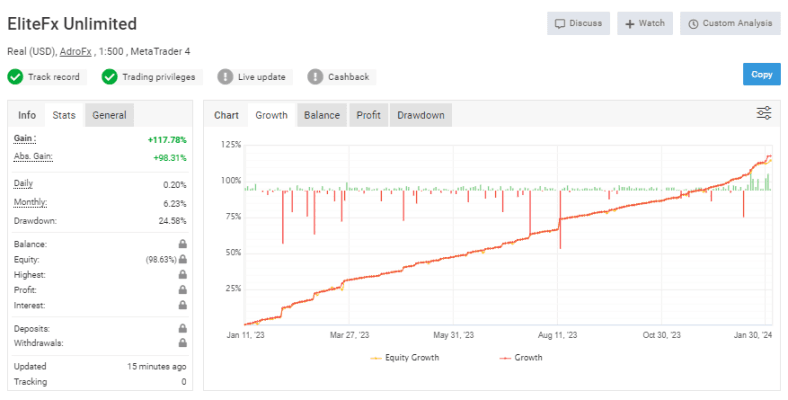Click the Trading privileges green checkmark icon

[110, 77]
